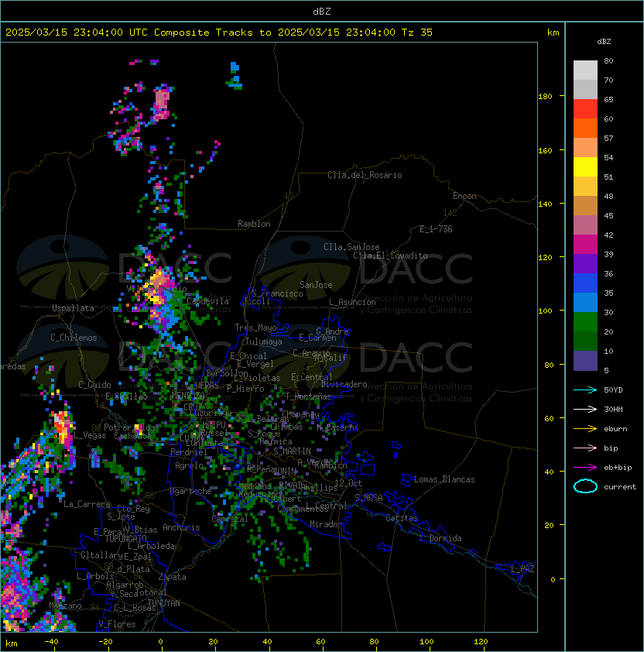Click the '65' value on dBZ scale
Image resolution: width=644 pixels, height=652 pixels.
tap(608, 99)
